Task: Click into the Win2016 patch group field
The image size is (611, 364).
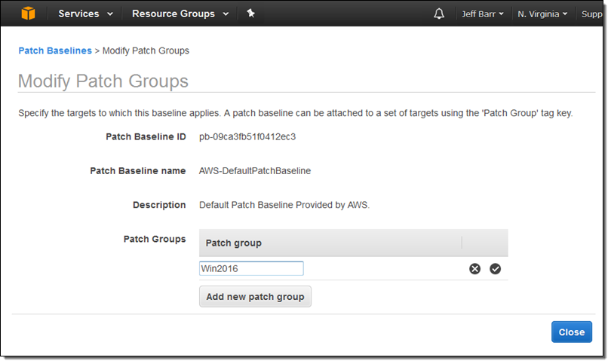Action: tap(251, 268)
